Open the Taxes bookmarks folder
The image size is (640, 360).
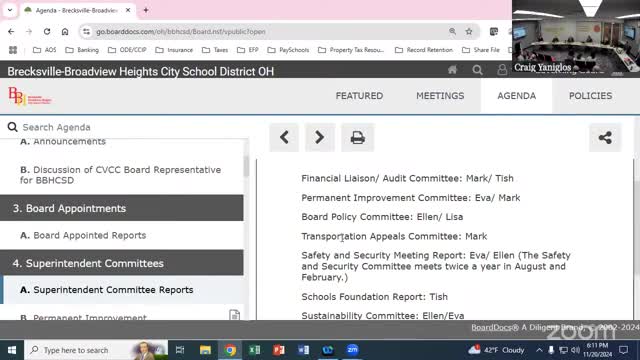click(215, 50)
